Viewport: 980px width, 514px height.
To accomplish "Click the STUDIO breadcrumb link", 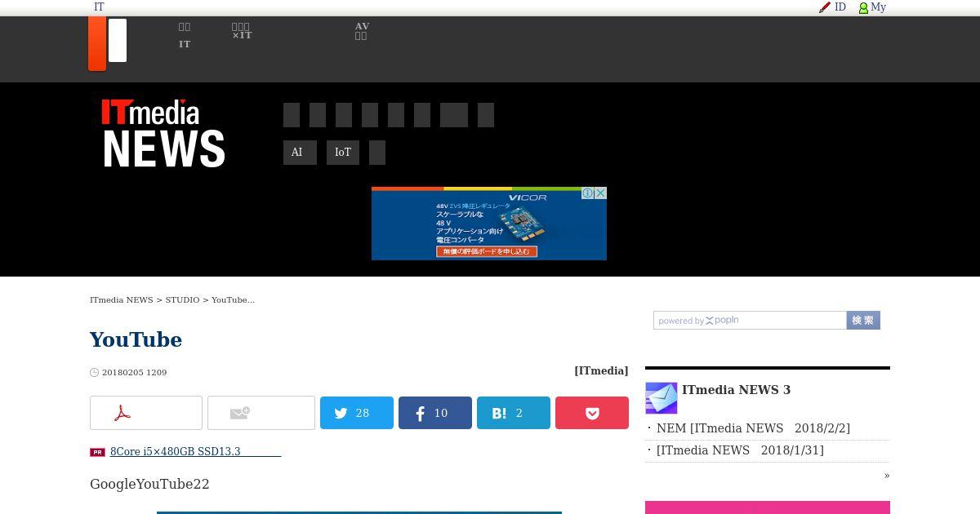I will (182, 300).
